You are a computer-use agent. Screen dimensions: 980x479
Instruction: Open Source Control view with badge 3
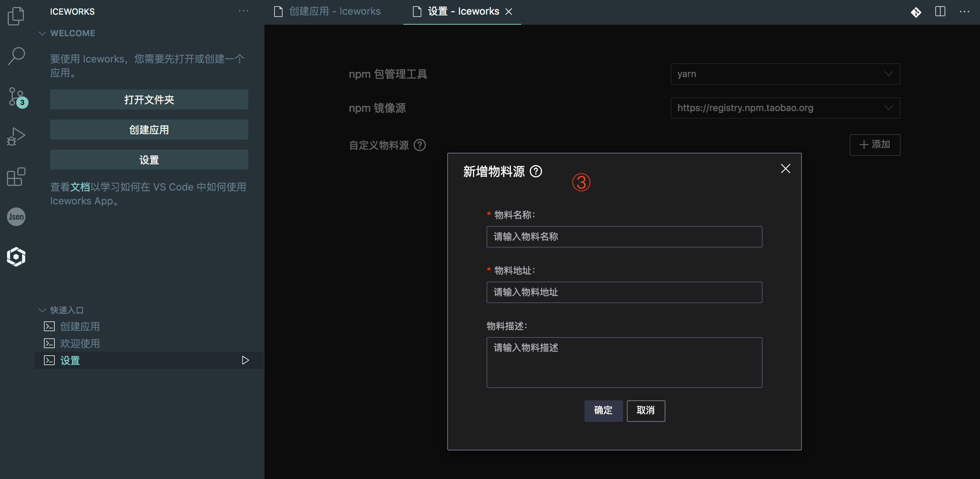tap(17, 97)
